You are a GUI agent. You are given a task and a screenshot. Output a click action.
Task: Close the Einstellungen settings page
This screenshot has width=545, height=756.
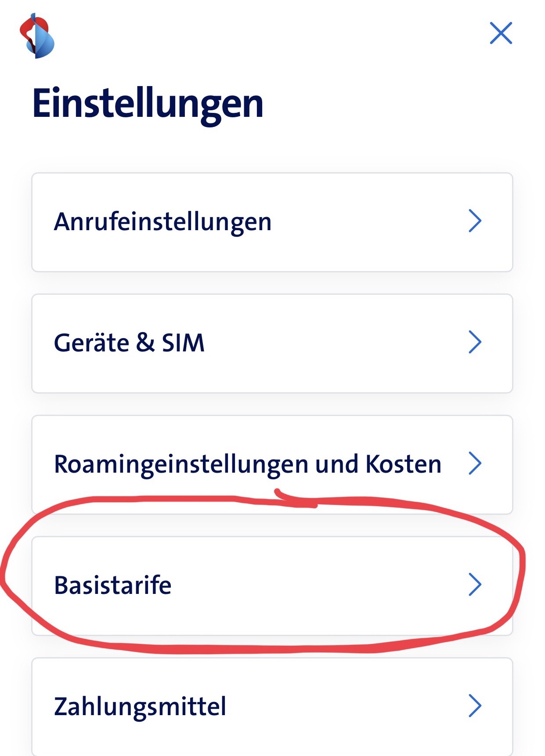pos(501,33)
